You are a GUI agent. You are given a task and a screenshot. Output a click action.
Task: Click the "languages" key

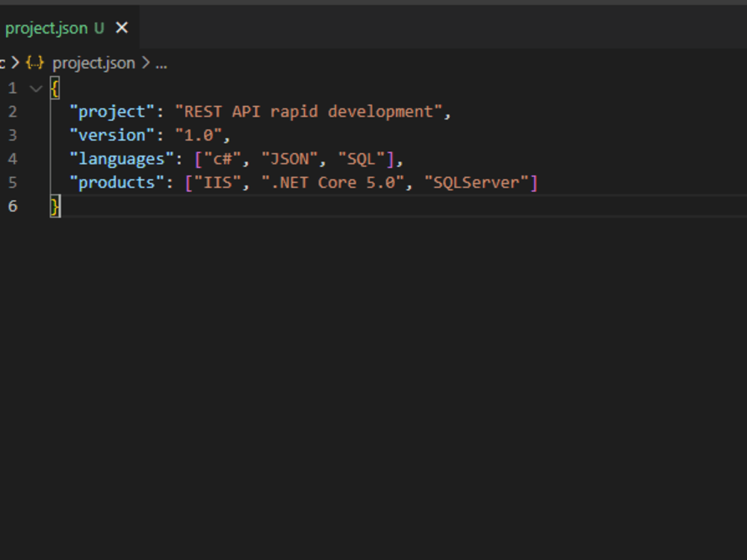[122, 159]
